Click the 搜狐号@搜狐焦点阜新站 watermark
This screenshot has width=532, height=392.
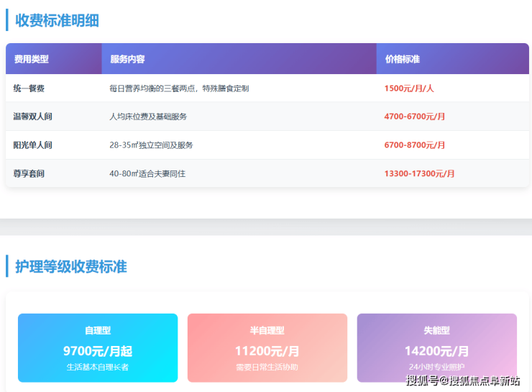(463, 381)
